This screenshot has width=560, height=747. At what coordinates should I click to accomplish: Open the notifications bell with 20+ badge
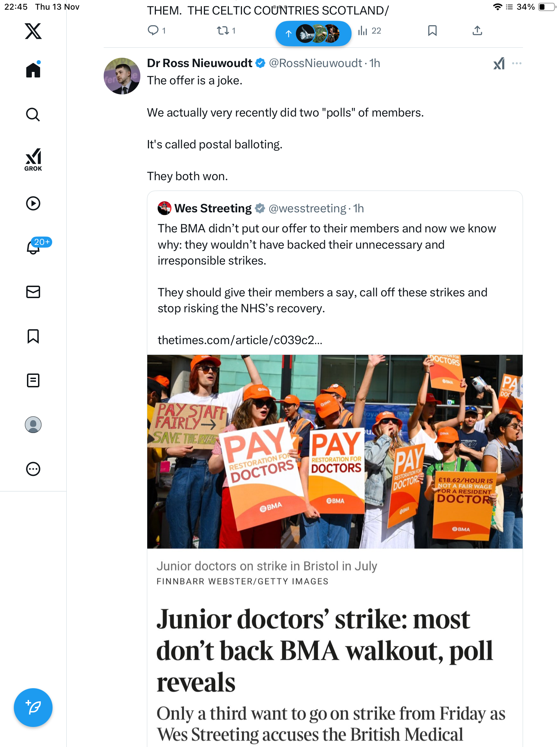[34, 247]
